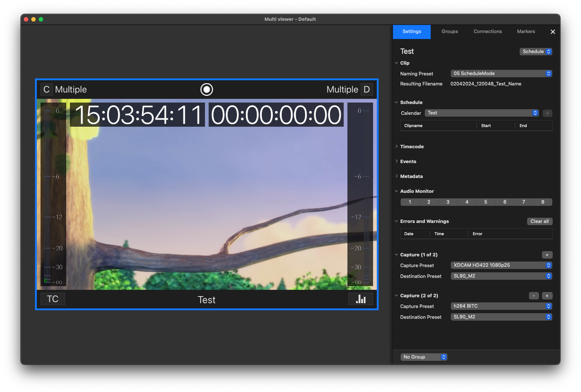This screenshot has height=392, width=581.
Task: Click the Clear all button
Action: pos(540,221)
